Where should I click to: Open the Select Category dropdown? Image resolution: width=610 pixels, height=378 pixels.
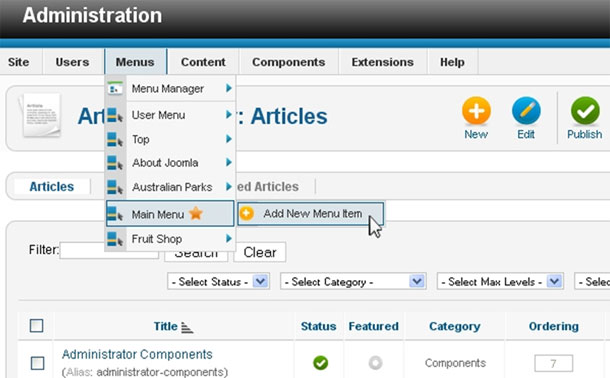coord(353,282)
